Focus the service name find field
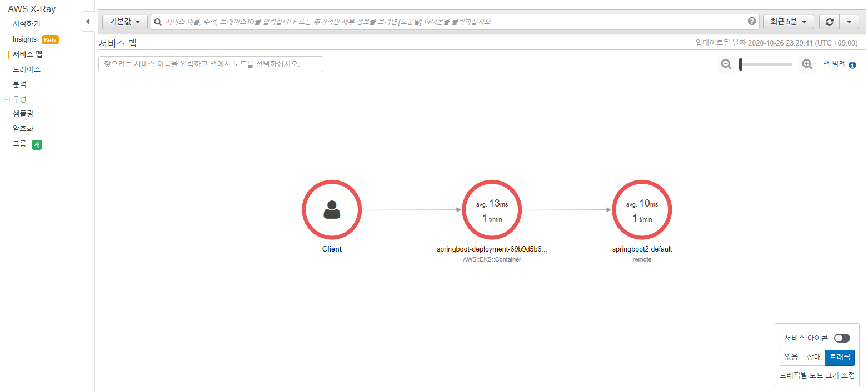This screenshot has width=868, height=392. (x=211, y=64)
